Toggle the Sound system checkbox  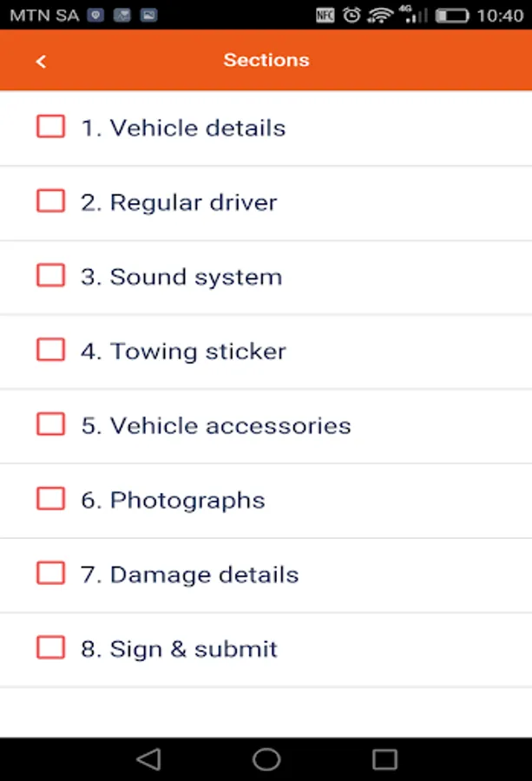pos(50,276)
